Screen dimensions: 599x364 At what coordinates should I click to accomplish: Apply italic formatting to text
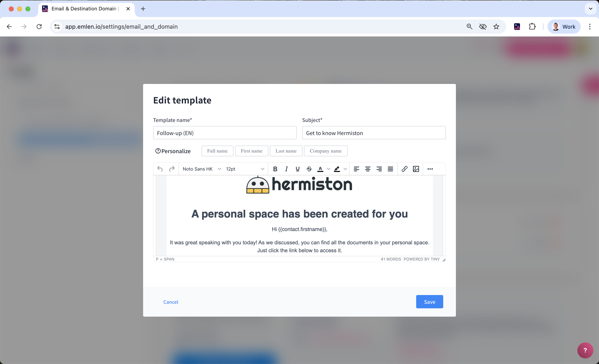coord(286,169)
